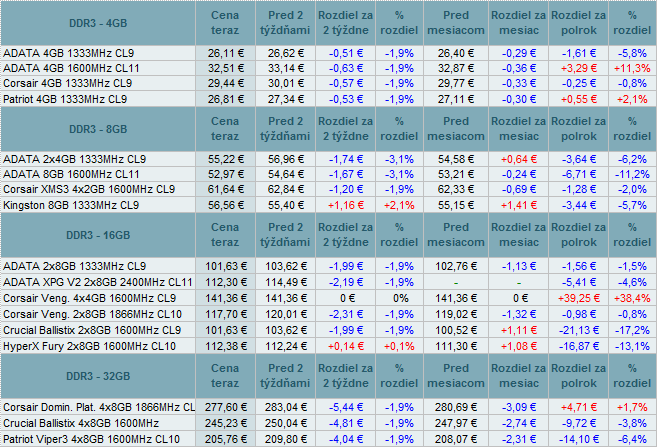Select current price 26,81 € cell

(x=225, y=99)
